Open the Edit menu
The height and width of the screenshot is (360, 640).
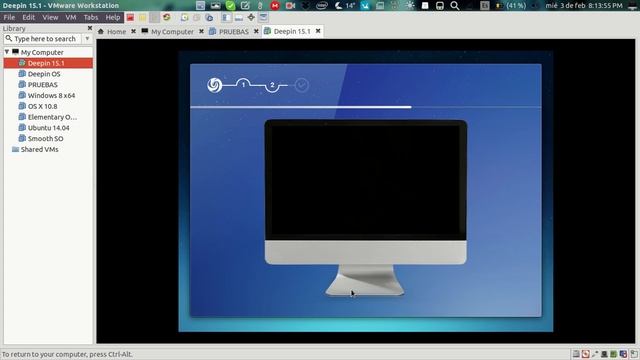[29, 18]
